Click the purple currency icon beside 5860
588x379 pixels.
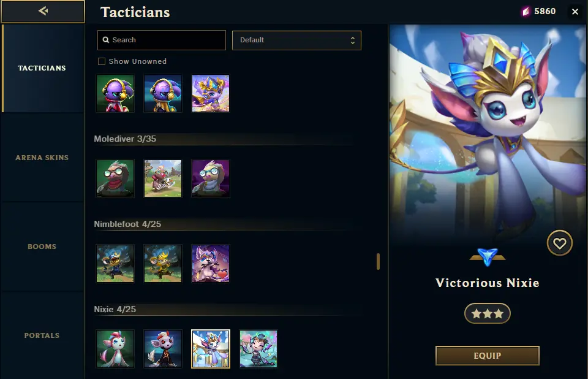(526, 12)
